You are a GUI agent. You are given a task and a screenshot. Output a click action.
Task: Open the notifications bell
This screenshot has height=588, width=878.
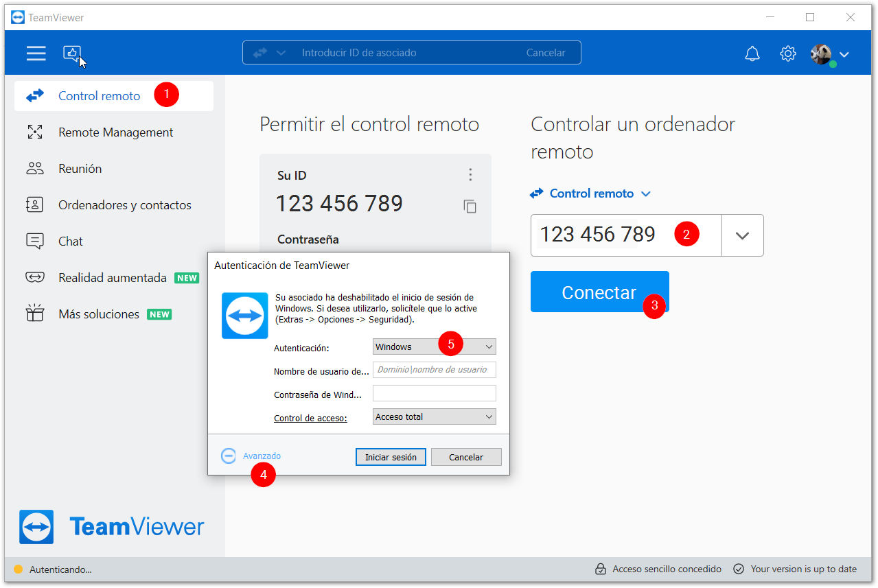[752, 54]
